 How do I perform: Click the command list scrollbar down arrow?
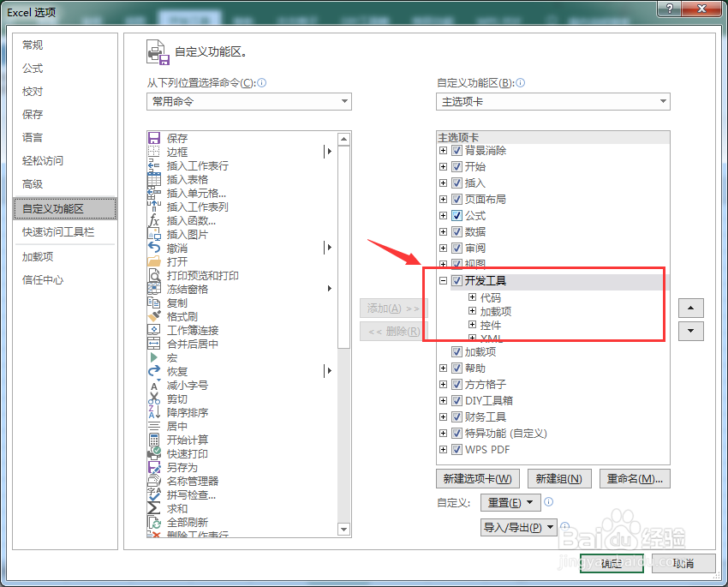(344, 529)
